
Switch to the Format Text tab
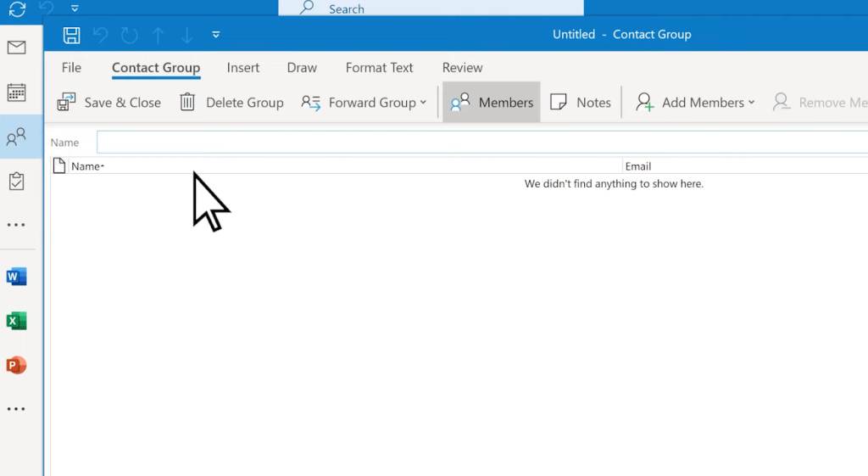(379, 68)
